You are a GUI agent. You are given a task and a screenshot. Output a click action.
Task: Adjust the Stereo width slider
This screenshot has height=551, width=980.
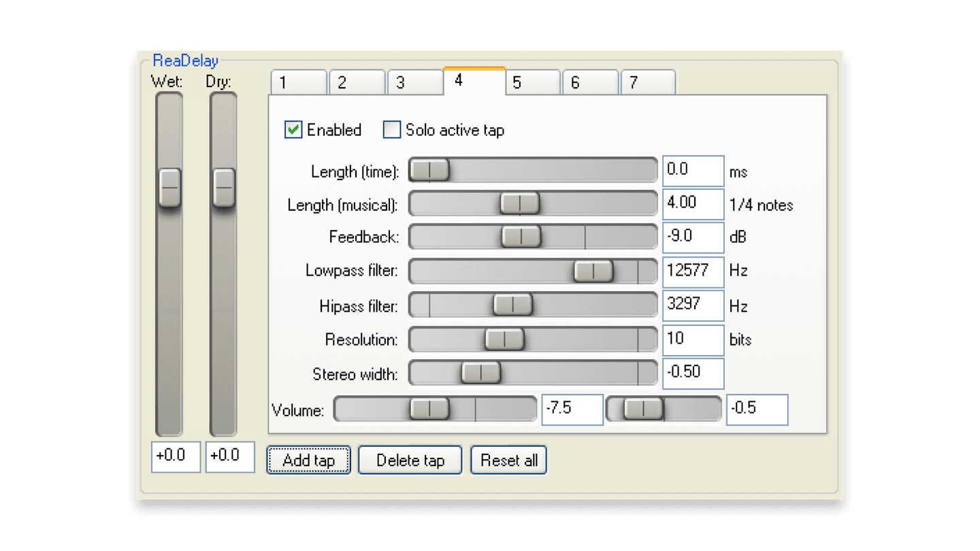(x=478, y=373)
